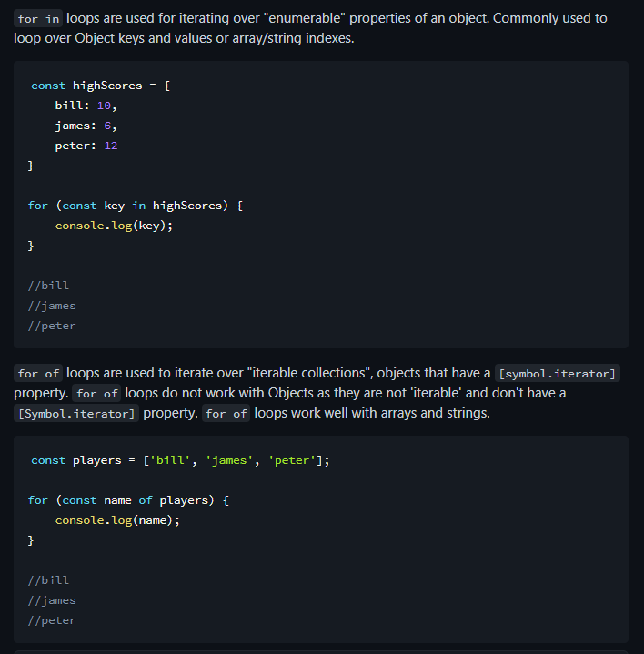Viewport: 644px width, 654px height.
Task: Click the 'peter: 12' code line
Action: tap(86, 146)
